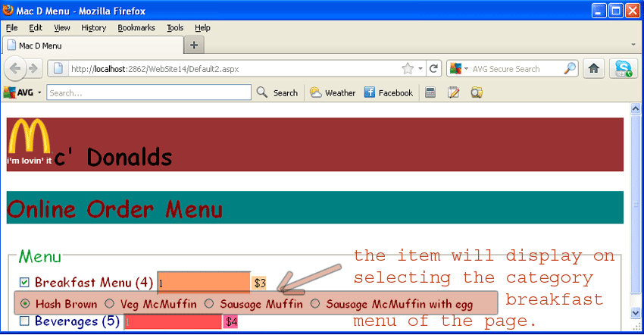Click the Beverages (5) label text
This screenshot has height=335, width=644.
click(77, 321)
